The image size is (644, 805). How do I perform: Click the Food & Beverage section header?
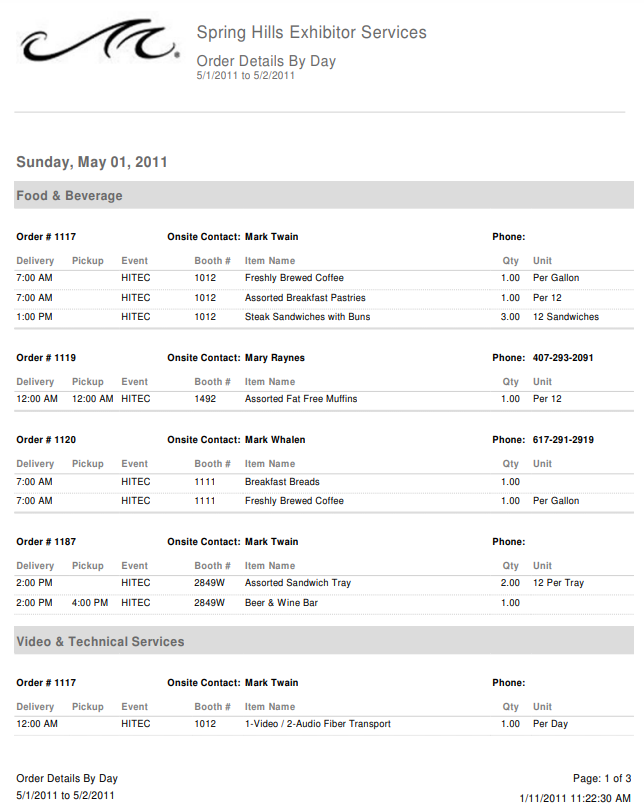click(x=69, y=196)
